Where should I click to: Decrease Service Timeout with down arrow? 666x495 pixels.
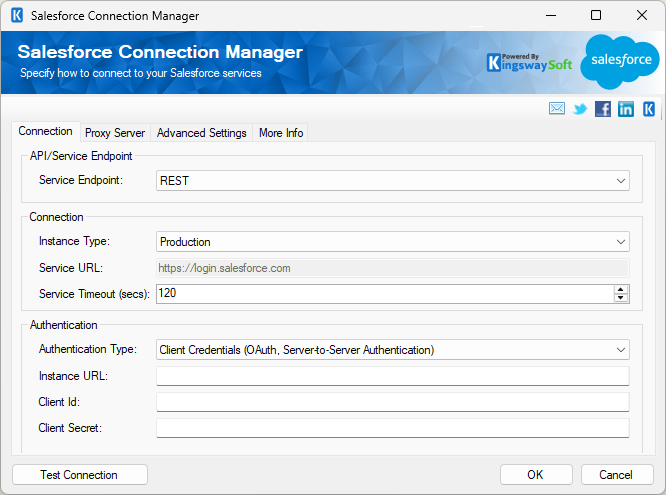pyautogui.click(x=621, y=298)
